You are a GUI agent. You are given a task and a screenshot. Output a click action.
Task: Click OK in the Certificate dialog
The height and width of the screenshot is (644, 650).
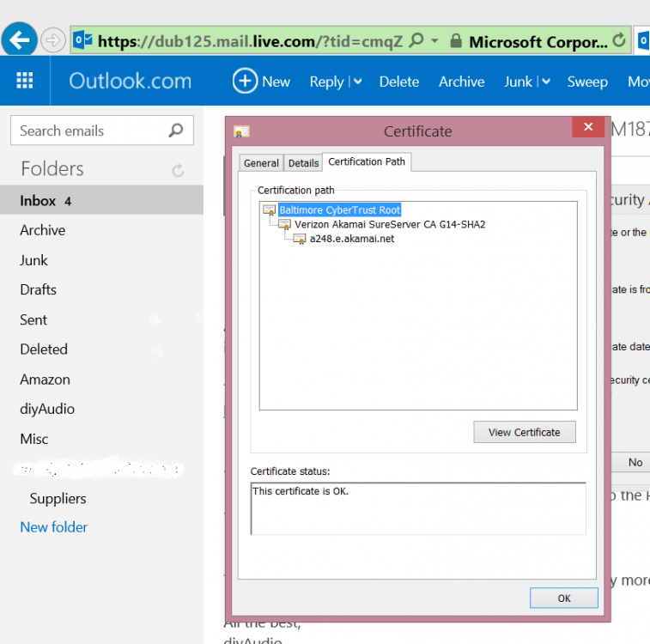(x=564, y=598)
